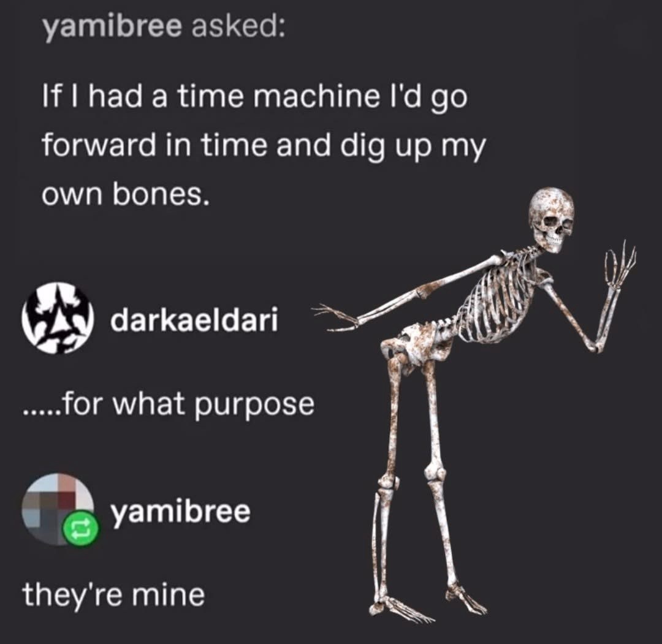Open yamibree link in asked header
The image size is (662, 644).
[113, 28]
